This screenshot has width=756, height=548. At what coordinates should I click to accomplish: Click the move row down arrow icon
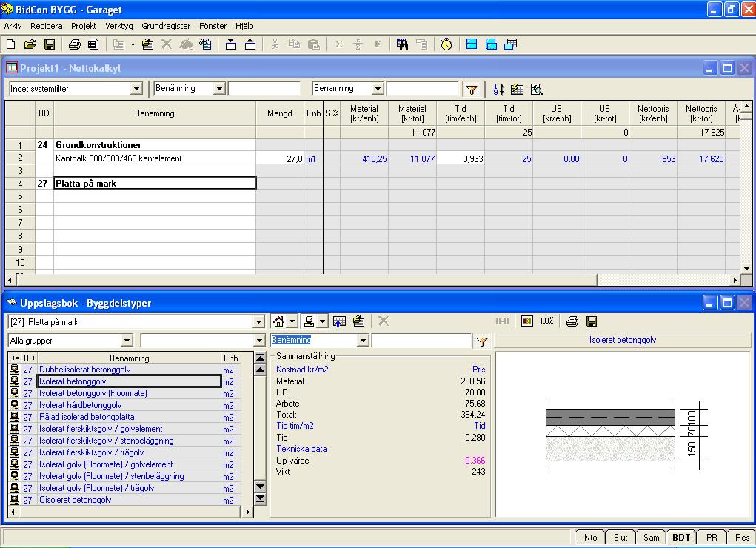231,44
